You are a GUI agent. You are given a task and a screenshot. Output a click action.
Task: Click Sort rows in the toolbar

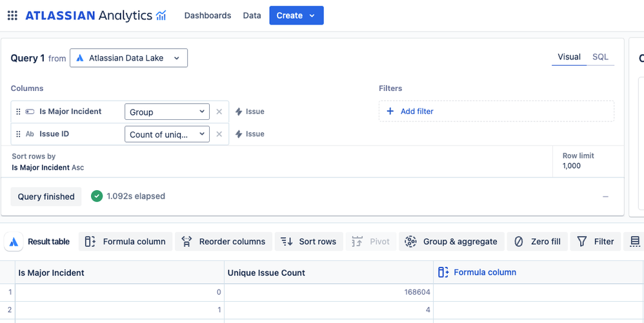tap(309, 242)
